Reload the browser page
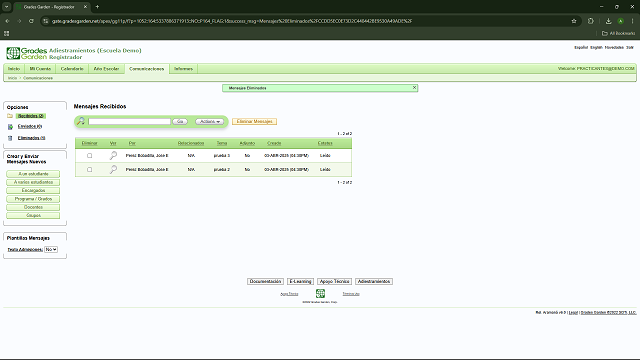640x360 pixels. [x=31, y=21]
